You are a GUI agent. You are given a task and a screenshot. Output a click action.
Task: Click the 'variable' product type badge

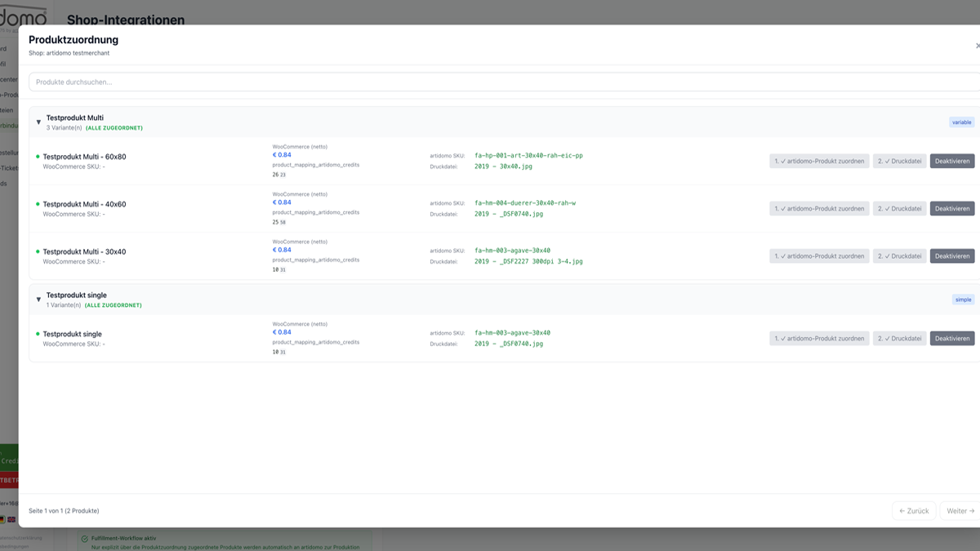[961, 122]
